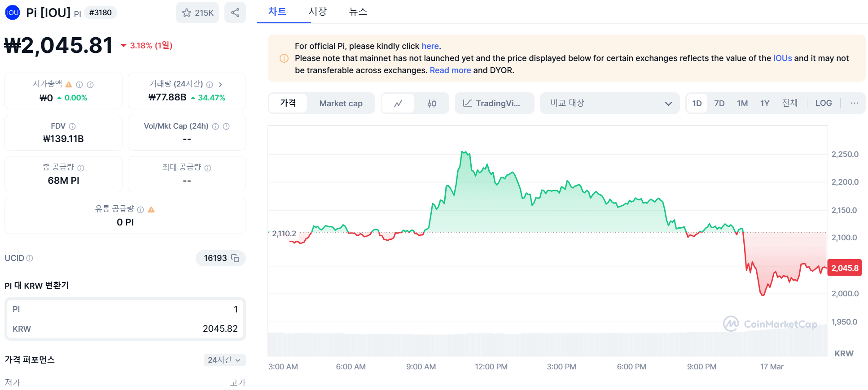Open TradingView chart button
The width and height of the screenshot is (868, 390).
tap(494, 103)
